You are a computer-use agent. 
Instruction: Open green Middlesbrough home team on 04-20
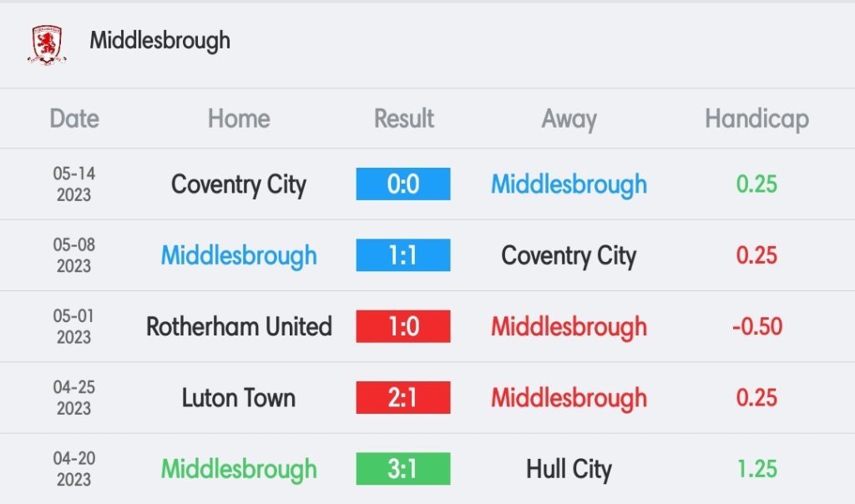point(239,470)
